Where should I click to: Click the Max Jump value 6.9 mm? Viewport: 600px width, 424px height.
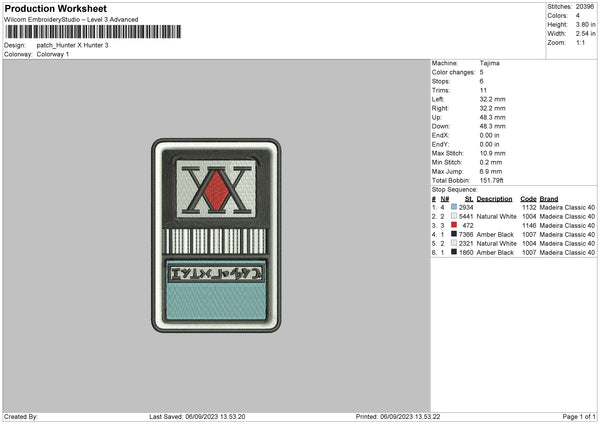(x=491, y=171)
